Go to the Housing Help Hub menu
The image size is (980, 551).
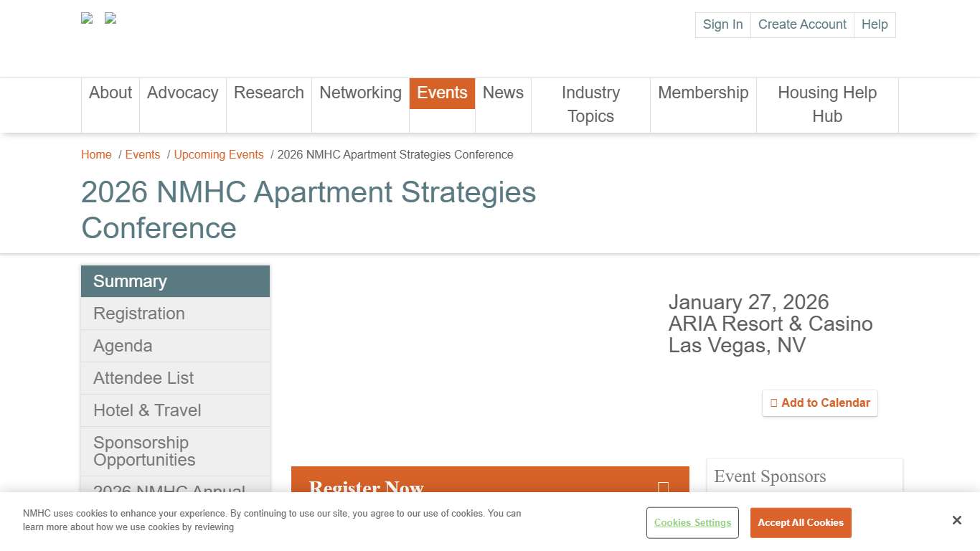click(827, 104)
